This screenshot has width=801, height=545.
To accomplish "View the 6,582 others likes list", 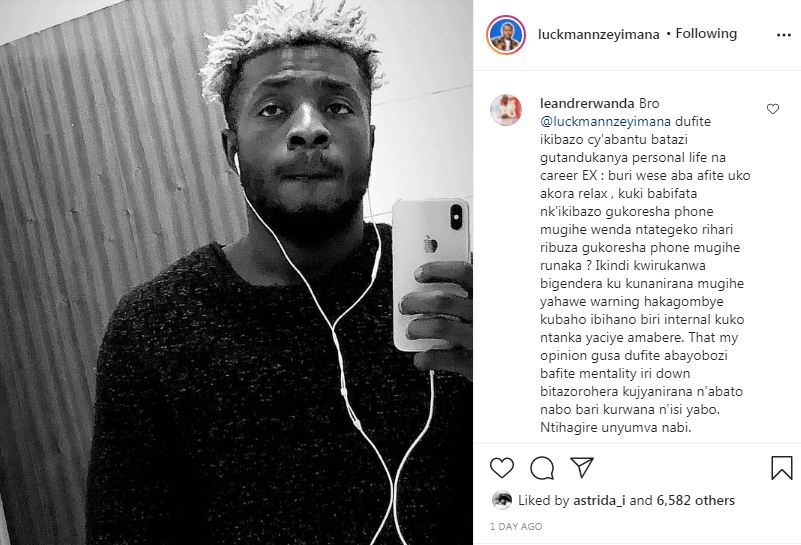I will click(695, 501).
